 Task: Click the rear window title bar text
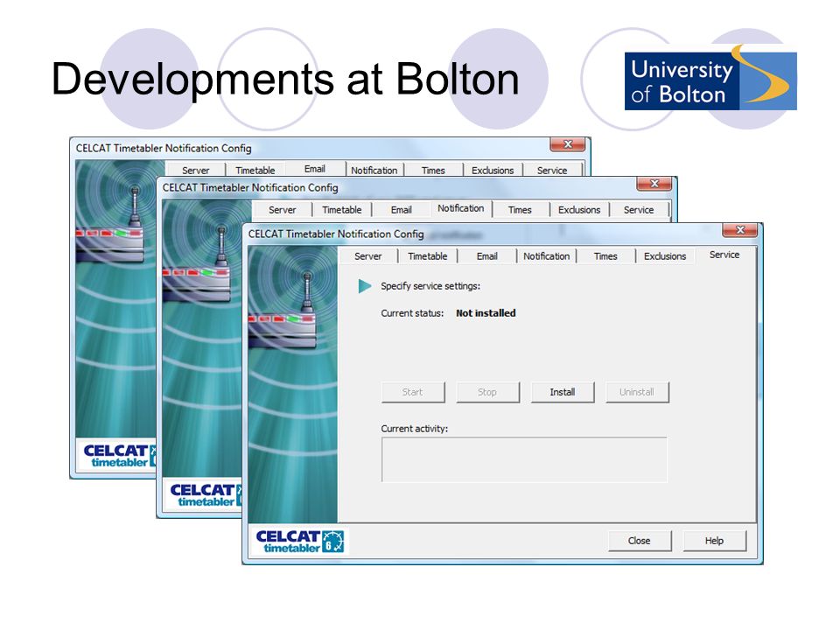(164, 149)
